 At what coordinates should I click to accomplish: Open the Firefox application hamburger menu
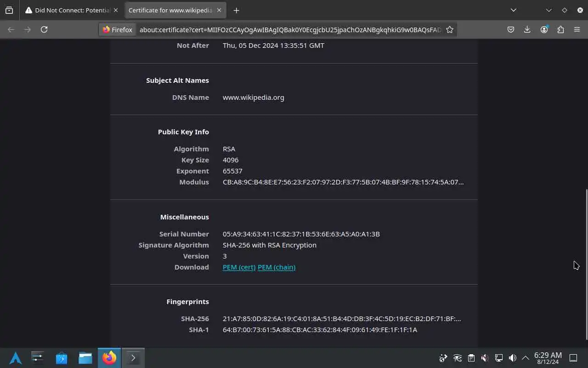577,29
